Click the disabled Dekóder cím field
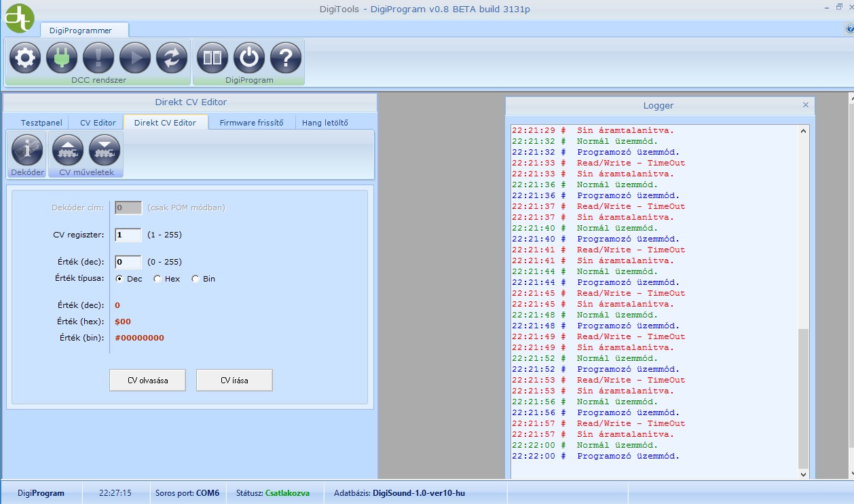 coord(128,208)
